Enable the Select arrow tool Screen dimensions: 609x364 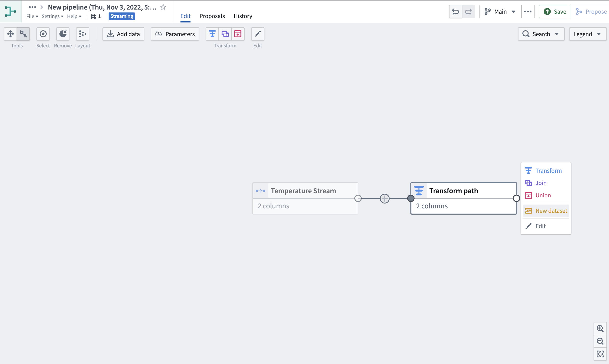coord(23,34)
